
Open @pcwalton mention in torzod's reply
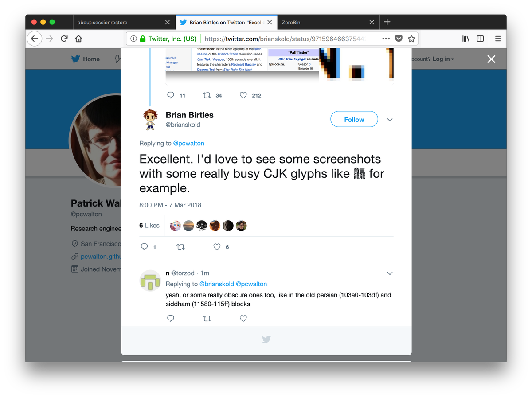(x=251, y=284)
